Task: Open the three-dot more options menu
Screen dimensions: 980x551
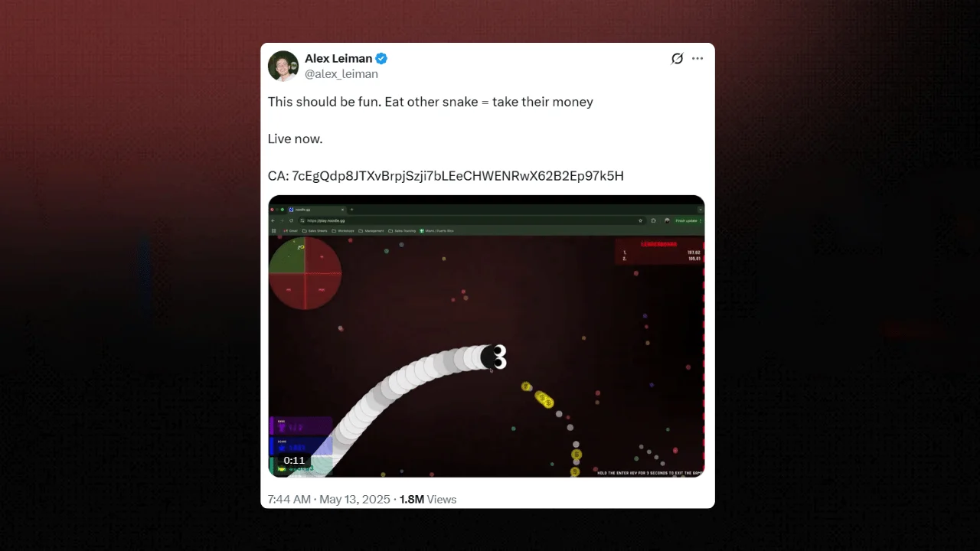Action: (697, 59)
